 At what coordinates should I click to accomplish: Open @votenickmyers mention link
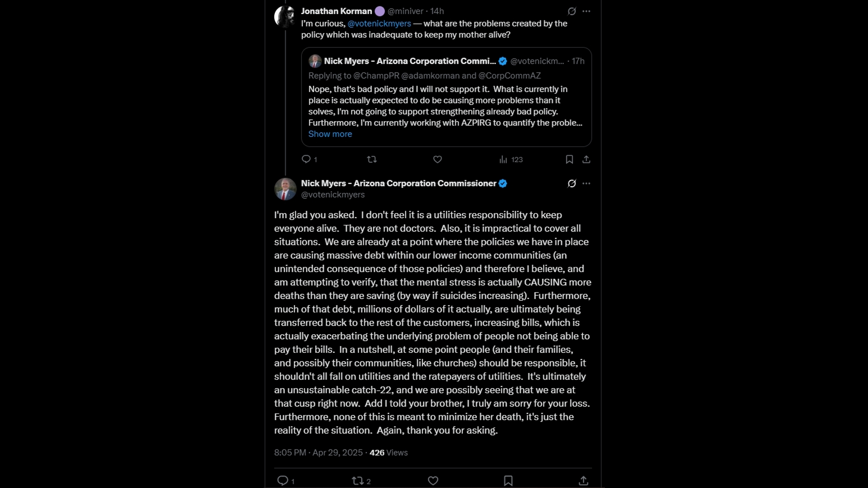click(x=379, y=23)
